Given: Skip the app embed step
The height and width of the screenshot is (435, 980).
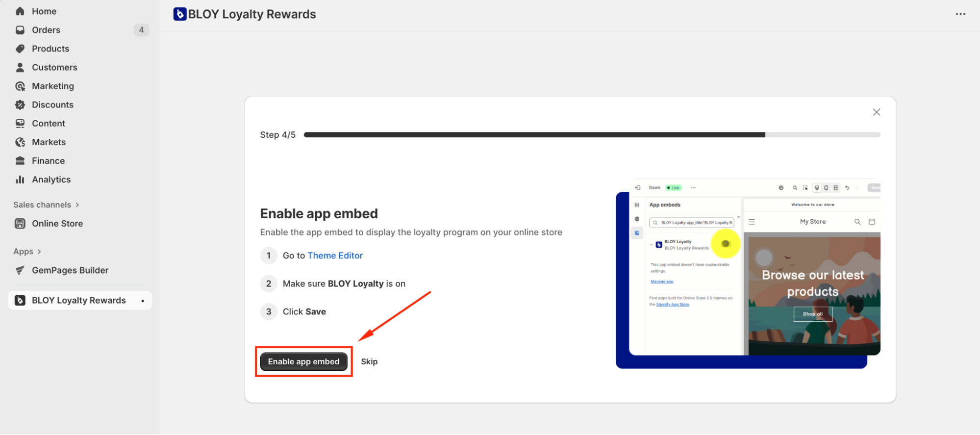Looking at the screenshot, I should (369, 361).
